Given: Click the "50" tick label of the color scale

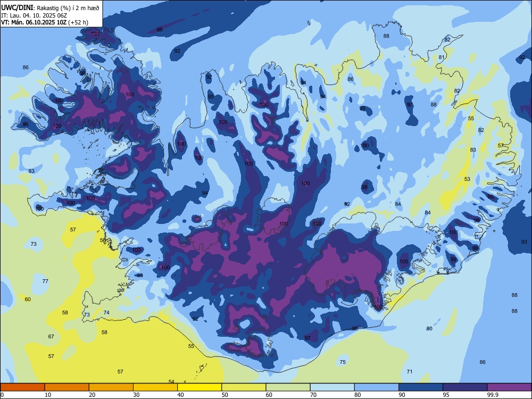Looking at the screenshot, I should click(225, 395).
